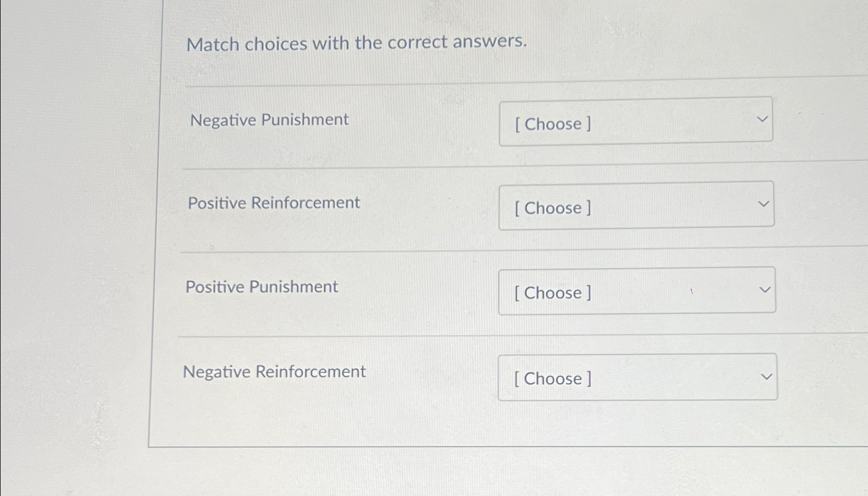This screenshot has width=868, height=496.
Task: Click the chevron beside Negative Reinforcement's Choose box
Action: pyautogui.click(x=766, y=376)
